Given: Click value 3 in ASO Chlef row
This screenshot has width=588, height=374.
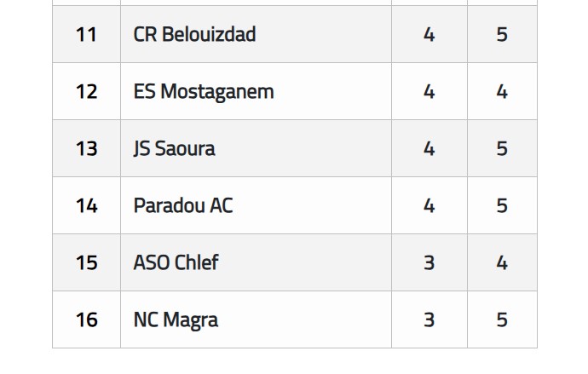Looking at the screenshot, I should 429,262.
